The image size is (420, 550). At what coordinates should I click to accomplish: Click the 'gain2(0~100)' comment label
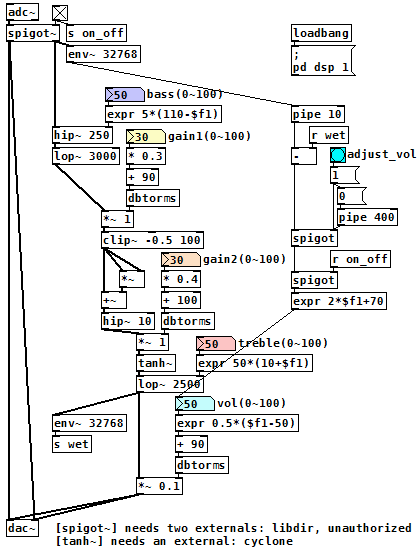(245, 259)
